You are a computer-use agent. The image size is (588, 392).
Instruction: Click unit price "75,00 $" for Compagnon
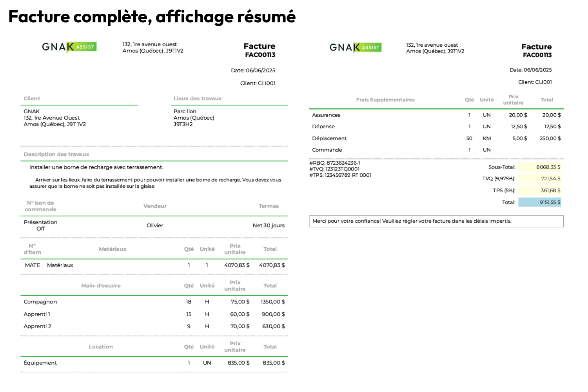(240, 302)
